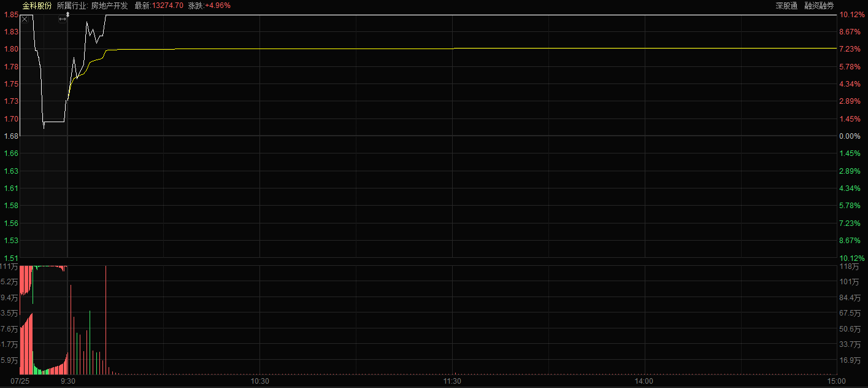Select the 9:30 time axis label
Image resolution: width=868 pixels, height=388 pixels.
[68, 381]
